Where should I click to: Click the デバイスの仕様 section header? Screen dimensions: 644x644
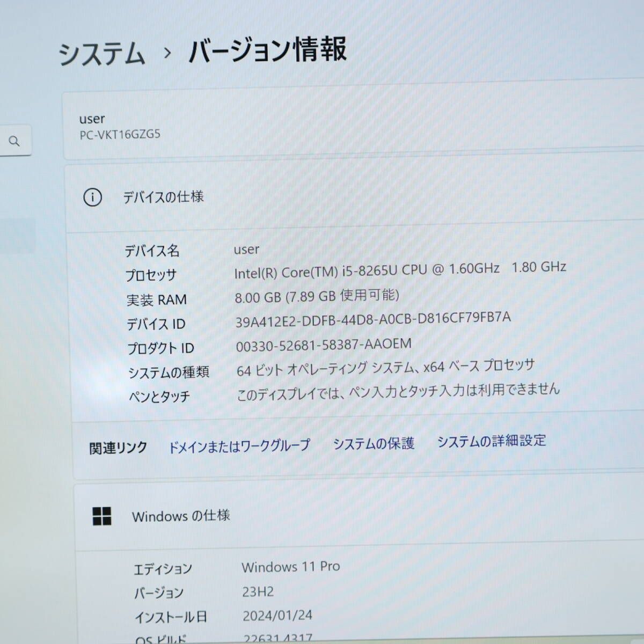pos(164,197)
